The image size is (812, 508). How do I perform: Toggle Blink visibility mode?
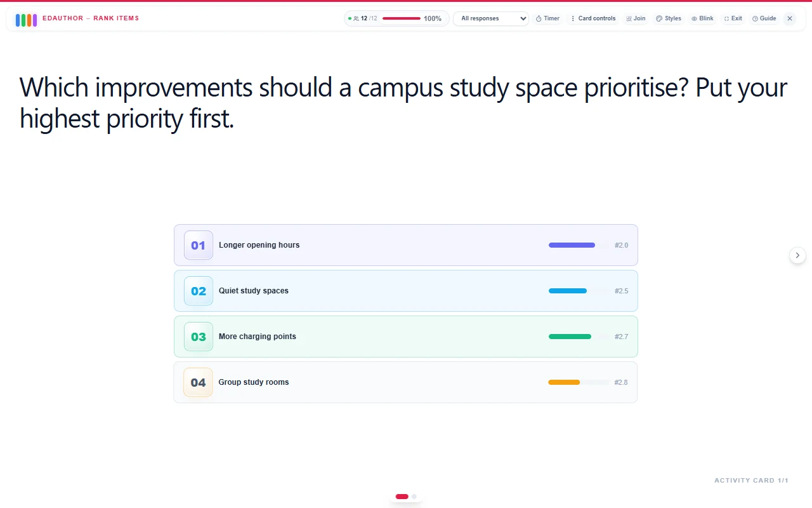click(x=702, y=18)
